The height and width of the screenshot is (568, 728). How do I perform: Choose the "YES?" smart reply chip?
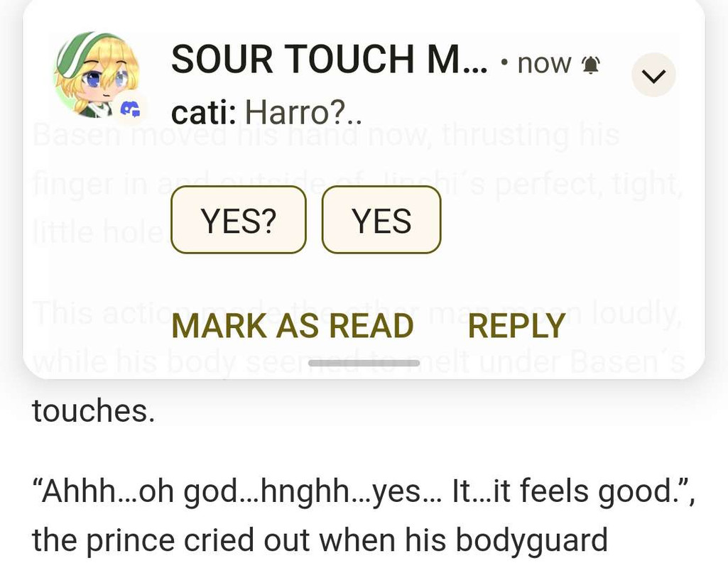(x=239, y=220)
